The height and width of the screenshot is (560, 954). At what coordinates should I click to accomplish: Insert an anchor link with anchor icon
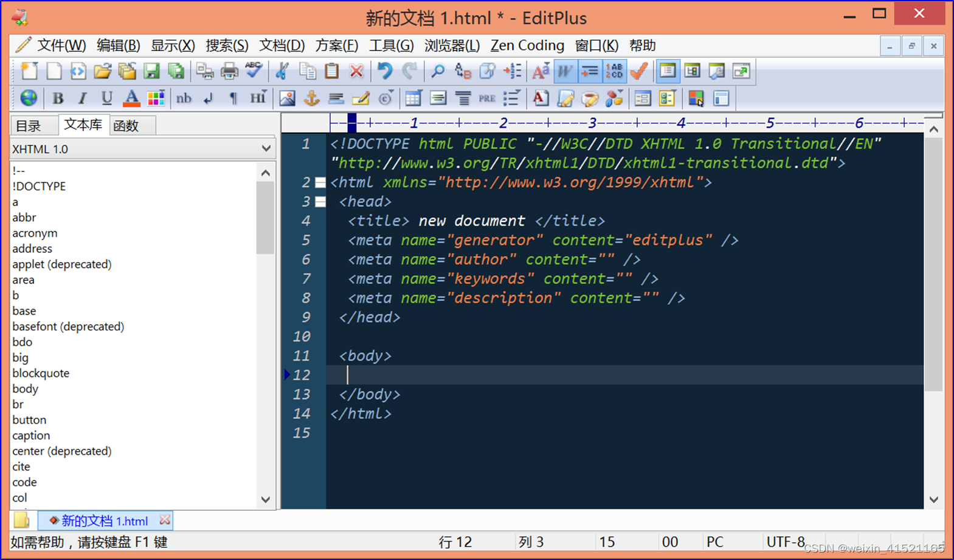click(311, 98)
